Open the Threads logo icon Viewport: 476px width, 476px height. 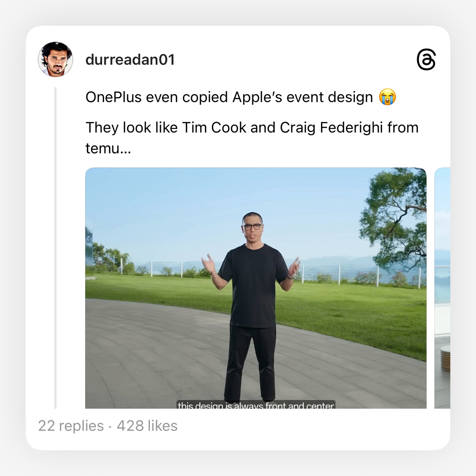pos(426,59)
